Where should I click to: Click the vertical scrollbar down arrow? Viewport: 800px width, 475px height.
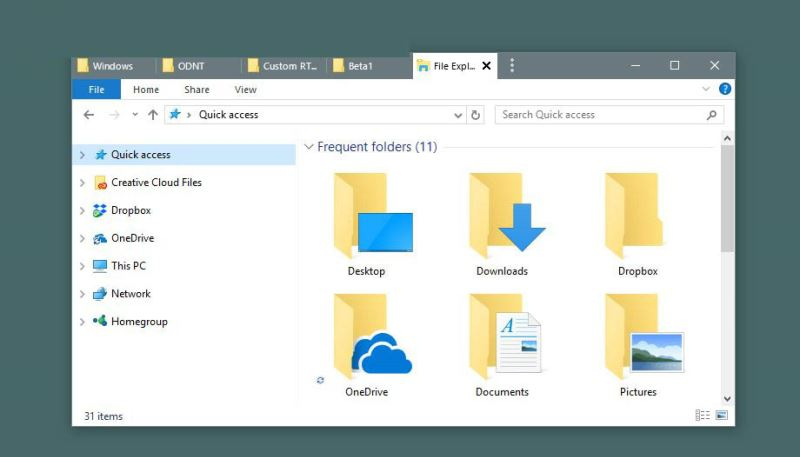click(727, 399)
